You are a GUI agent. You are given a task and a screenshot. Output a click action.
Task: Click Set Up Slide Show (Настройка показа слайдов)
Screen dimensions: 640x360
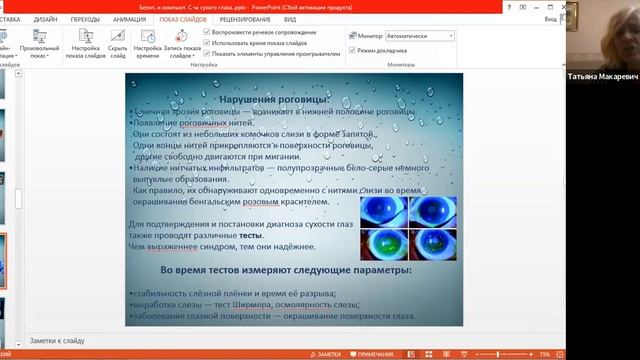[x=86, y=44]
